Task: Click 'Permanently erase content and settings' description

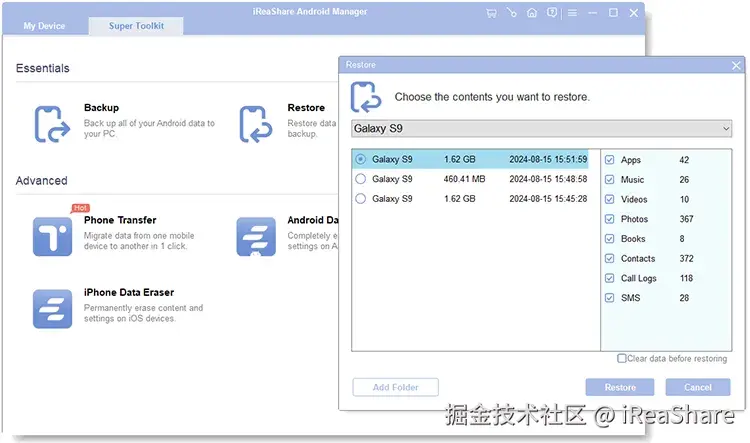Action: [143, 313]
